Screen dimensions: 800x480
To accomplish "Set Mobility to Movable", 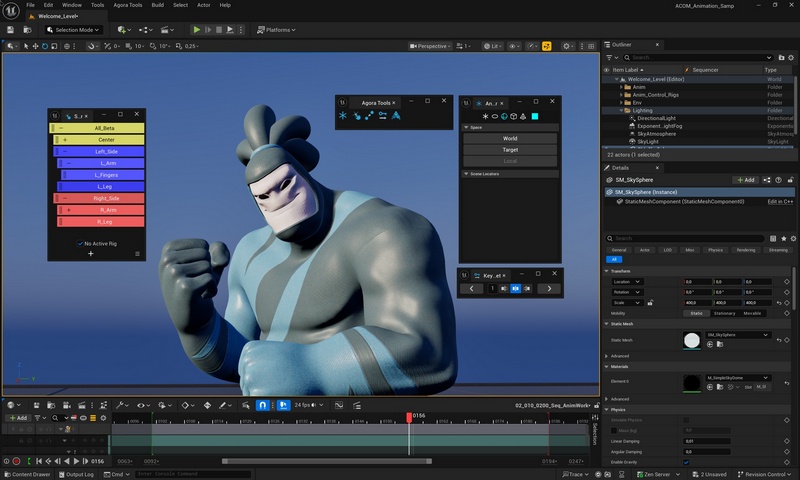I will pos(751,313).
